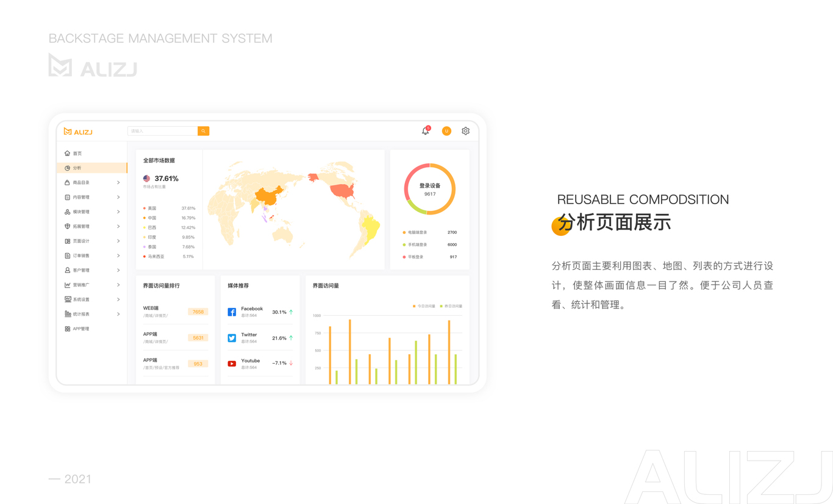833x504 pixels.
Task: Open the orange user avatar menu
Action: click(446, 131)
